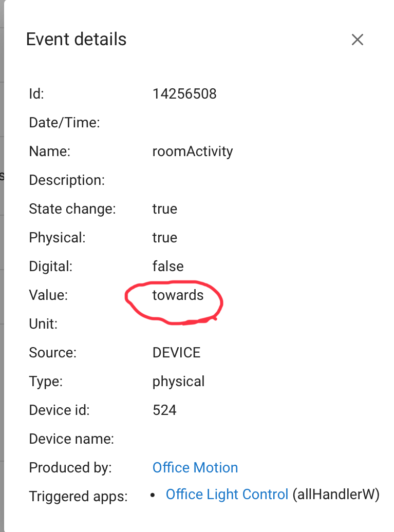Click the State change value 'true'
The height and width of the screenshot is (532, 394).
(164, 209)
